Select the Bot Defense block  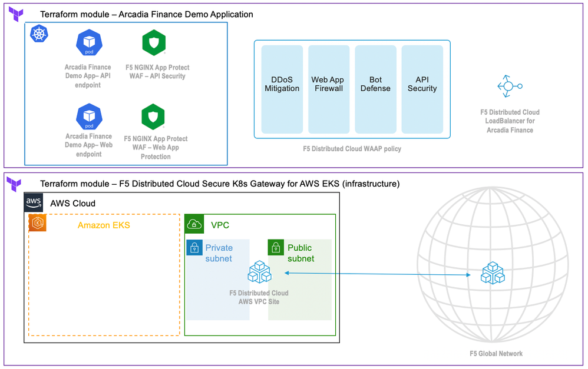[375, 89]
